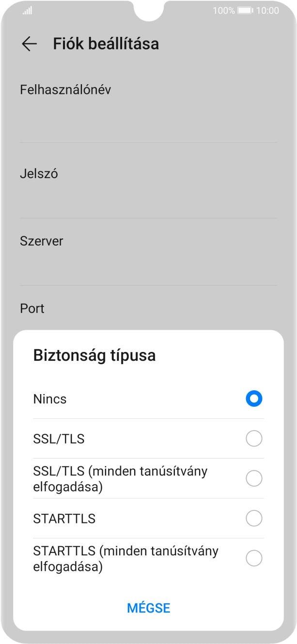Tap the 10:00 clock in status bar
Image resolution: width=297 pixels, height=644 pixels.
tap(267, 10)
